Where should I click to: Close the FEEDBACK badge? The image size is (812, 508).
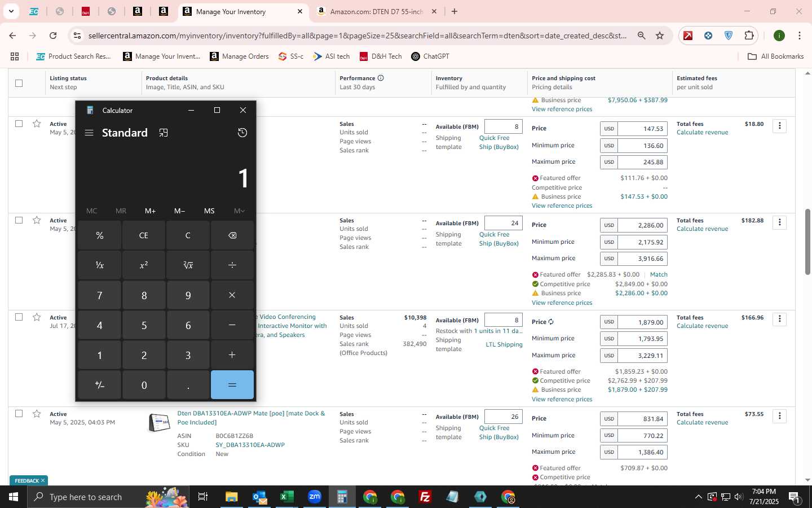pos(43,480)
